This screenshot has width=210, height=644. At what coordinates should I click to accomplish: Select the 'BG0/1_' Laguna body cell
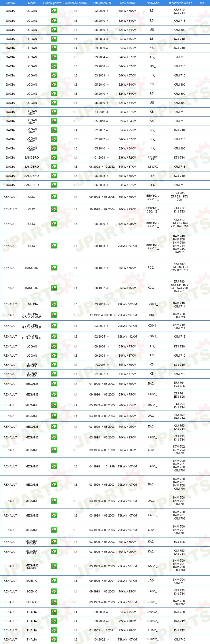[x=153, y=304]
